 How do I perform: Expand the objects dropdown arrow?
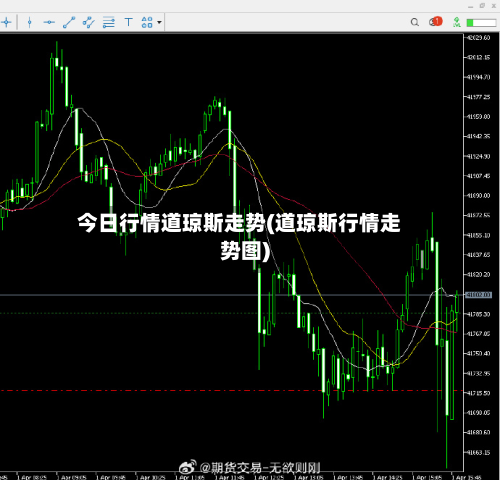click(159, 23)
